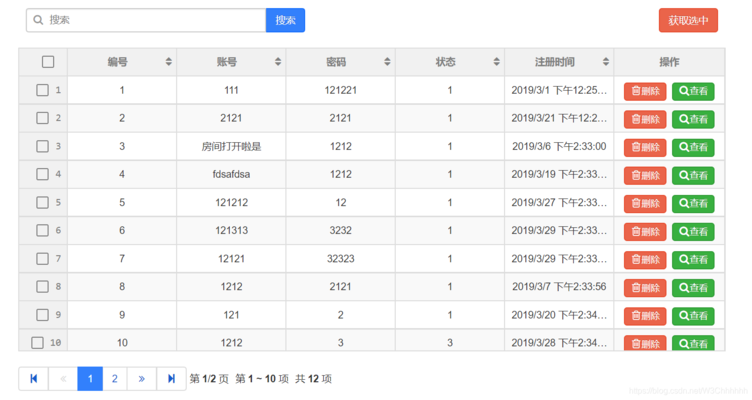This screenshot has width=752, height=400.
Task: Tick the checkbox for row 6
Action: [x=42, y=230]
